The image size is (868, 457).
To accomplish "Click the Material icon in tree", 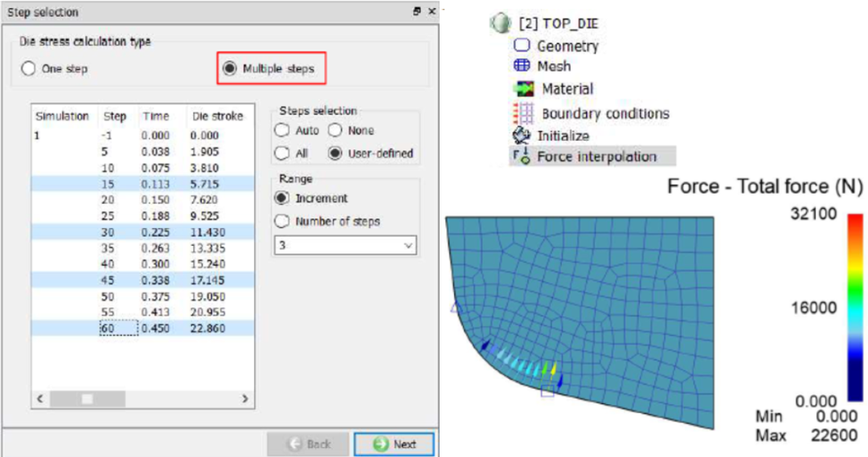I will 523,88.
